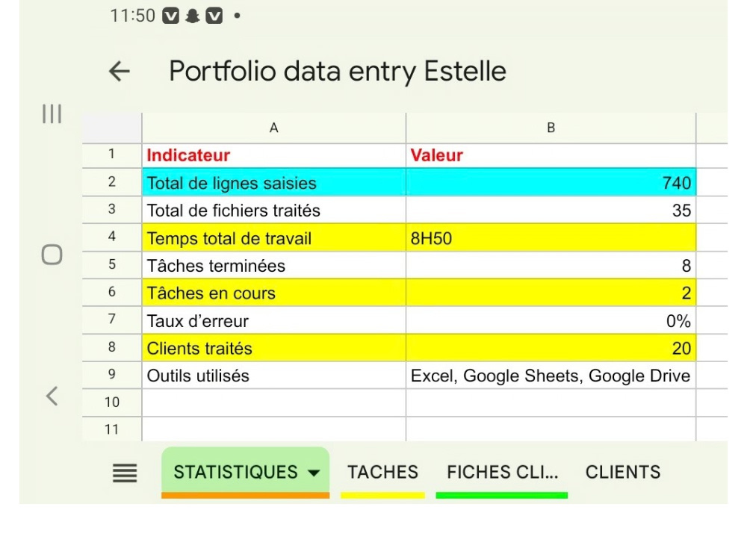Image resolution: width=747 pixels, height=560 pixels.
Task: Tap title 'Portfolio data entry Estelle'
Action: click(x=338, y=72)
